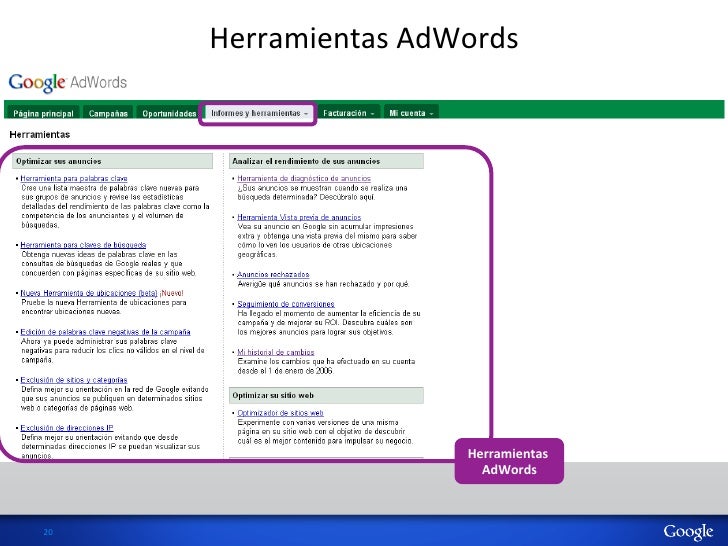Open the Página principal tab
The image size is (728, 546).
(43, 113)
